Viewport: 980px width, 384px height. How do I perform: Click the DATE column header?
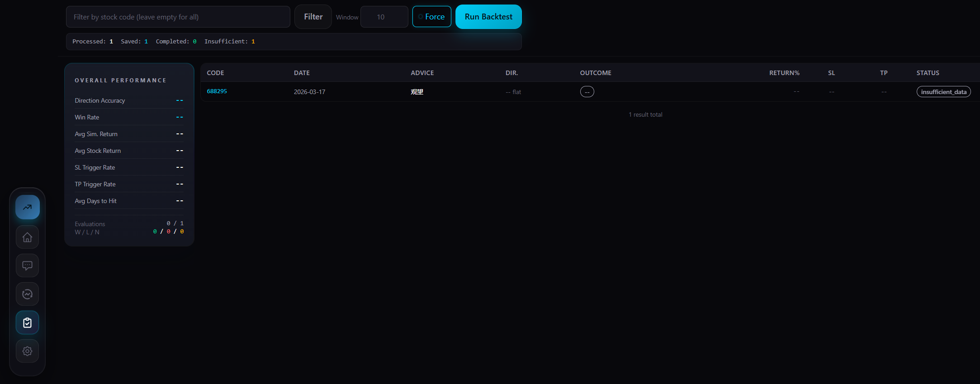[x=302, y=73]
